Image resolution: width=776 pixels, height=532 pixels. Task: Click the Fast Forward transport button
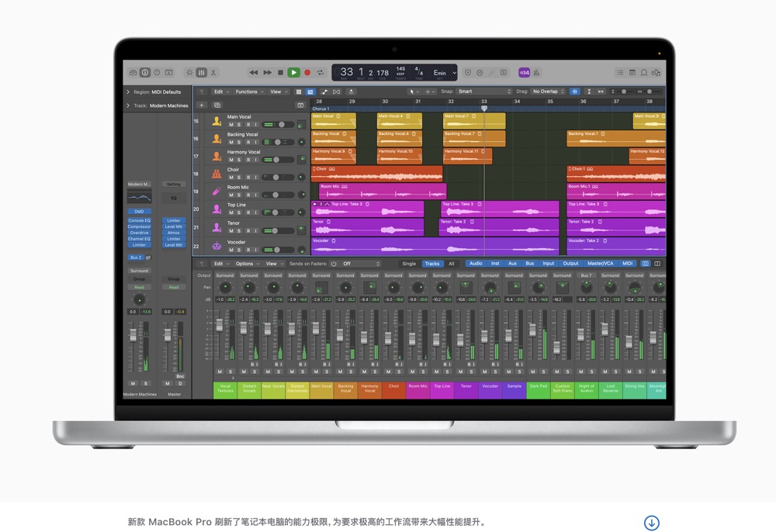[267, 73]
